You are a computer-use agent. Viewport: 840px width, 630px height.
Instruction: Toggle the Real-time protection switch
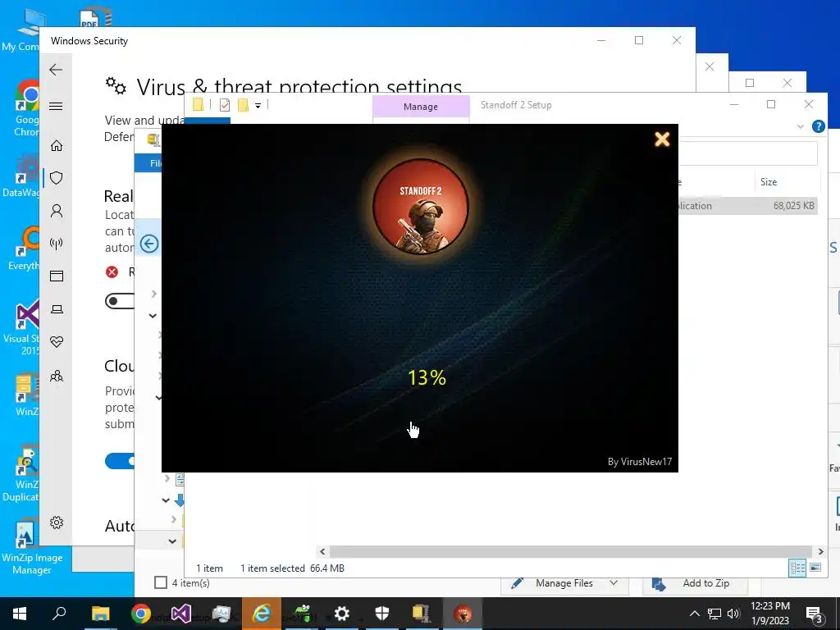(120, 301)
